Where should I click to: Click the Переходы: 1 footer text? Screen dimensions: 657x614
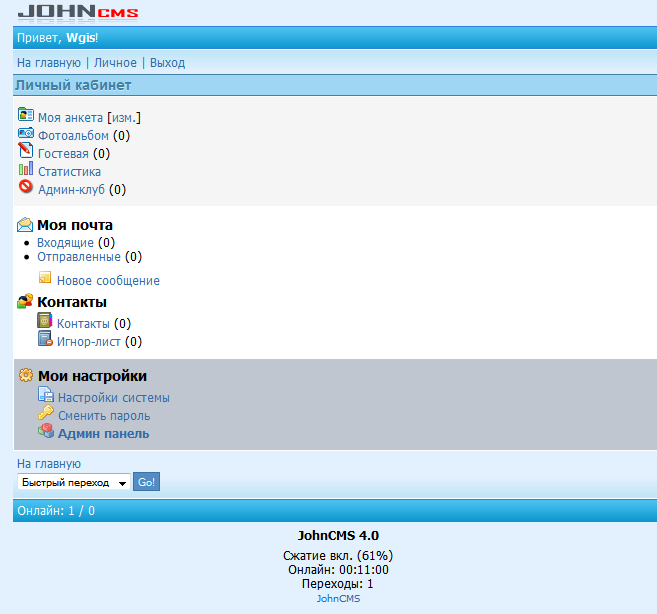pyautogui.click(x=337, y=584)
